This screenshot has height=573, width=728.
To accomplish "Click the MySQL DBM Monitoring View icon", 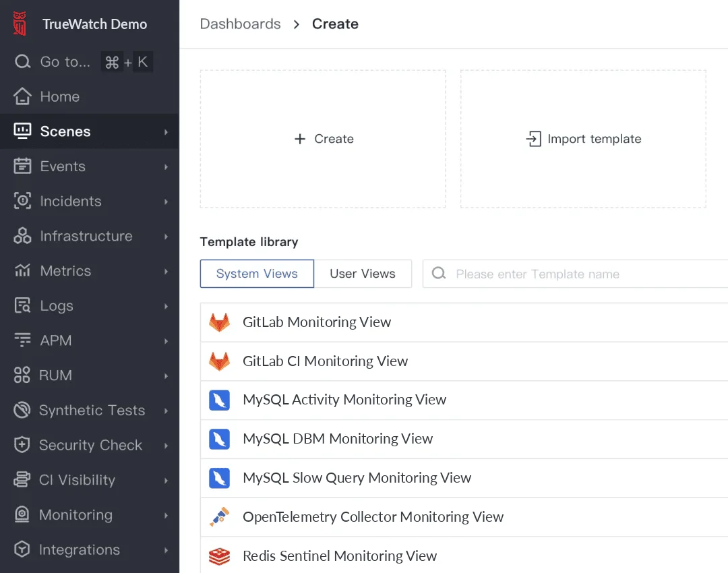I will [219, 439].
